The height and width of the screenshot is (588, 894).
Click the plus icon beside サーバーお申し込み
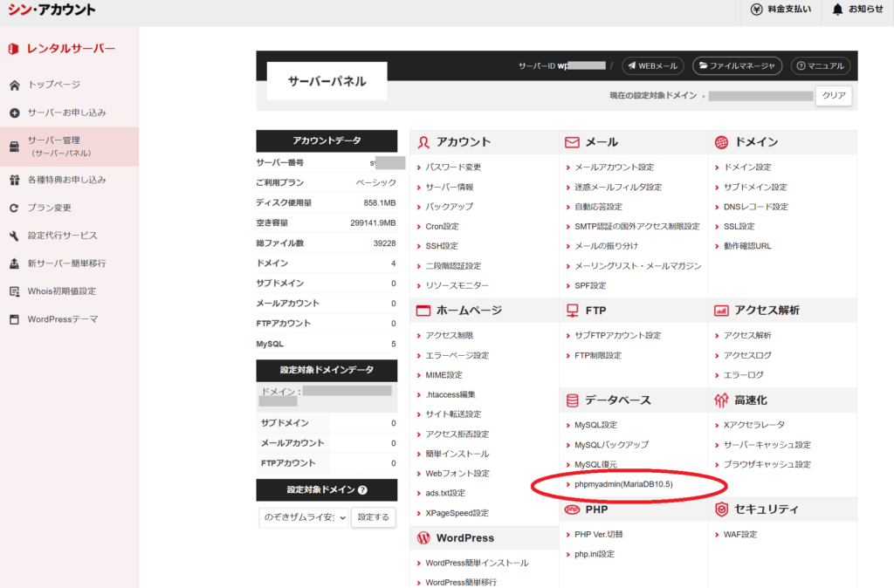point(14,113)
